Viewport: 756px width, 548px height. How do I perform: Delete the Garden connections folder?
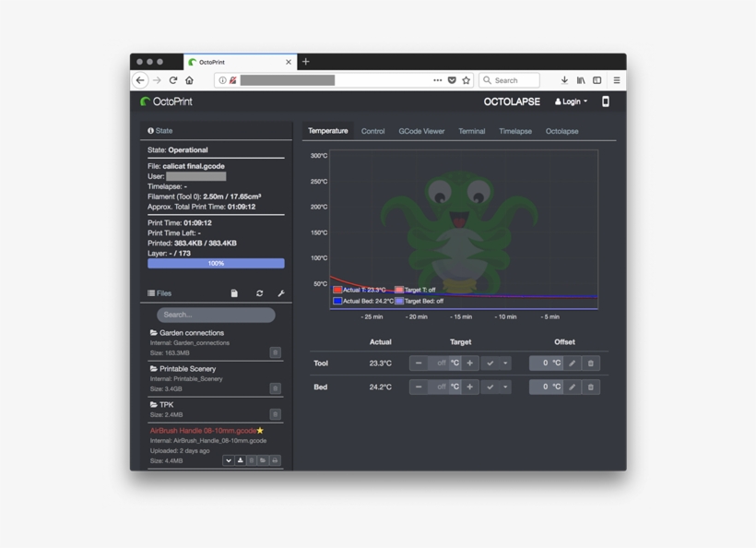(x=276, y=352)
